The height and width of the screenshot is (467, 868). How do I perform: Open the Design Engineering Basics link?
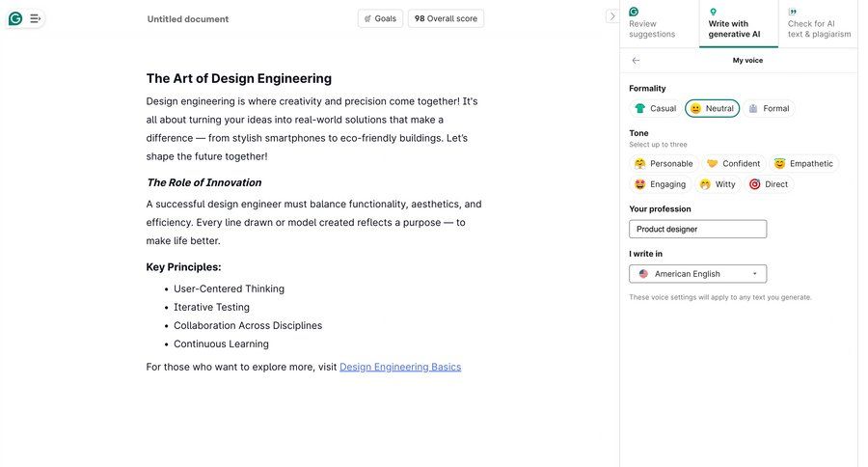coord(399,367)
